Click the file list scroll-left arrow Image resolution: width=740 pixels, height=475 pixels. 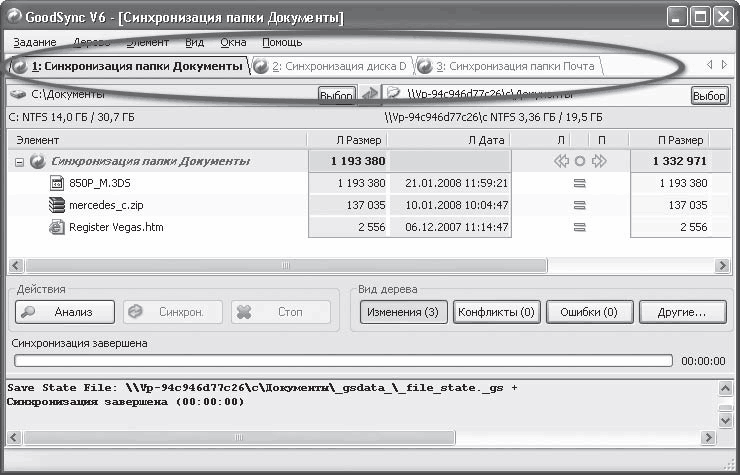click(16, 265)
